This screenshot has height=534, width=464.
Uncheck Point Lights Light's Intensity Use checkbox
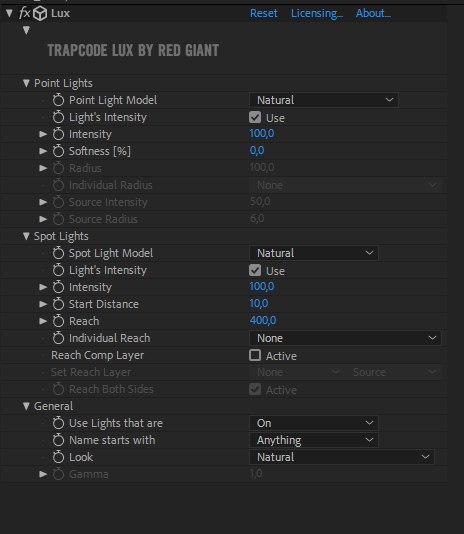coord(255,117)
